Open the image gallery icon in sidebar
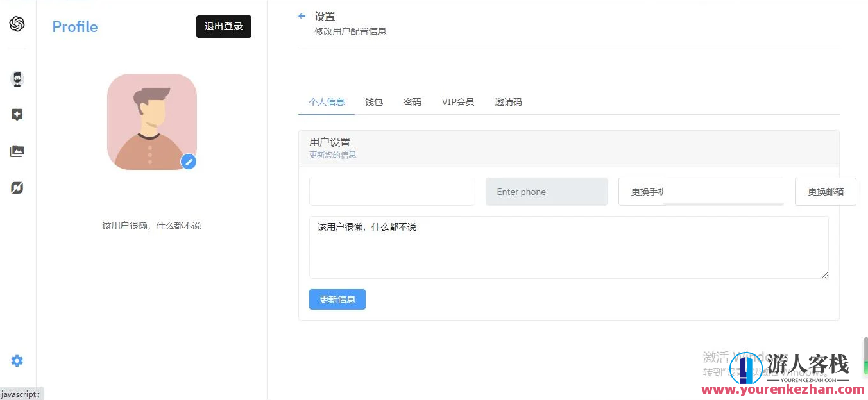Viewport: 868px width, 400px height. (17, 151)
